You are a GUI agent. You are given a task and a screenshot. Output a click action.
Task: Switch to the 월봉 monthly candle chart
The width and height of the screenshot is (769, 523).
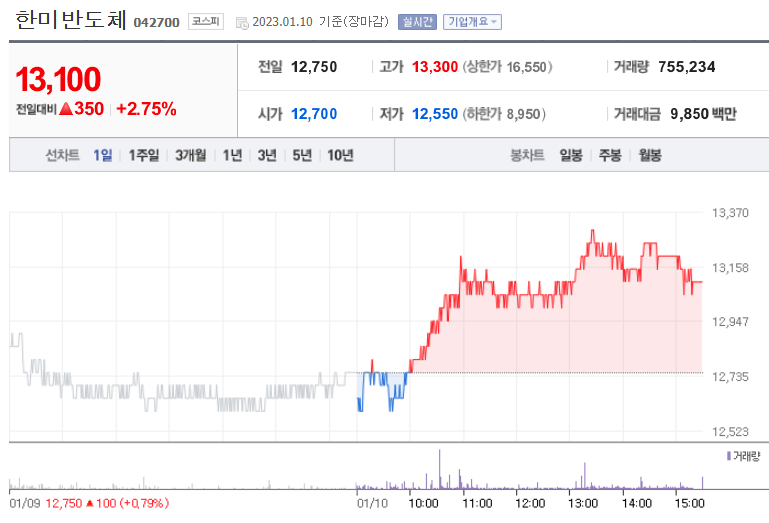click(650, 156)
